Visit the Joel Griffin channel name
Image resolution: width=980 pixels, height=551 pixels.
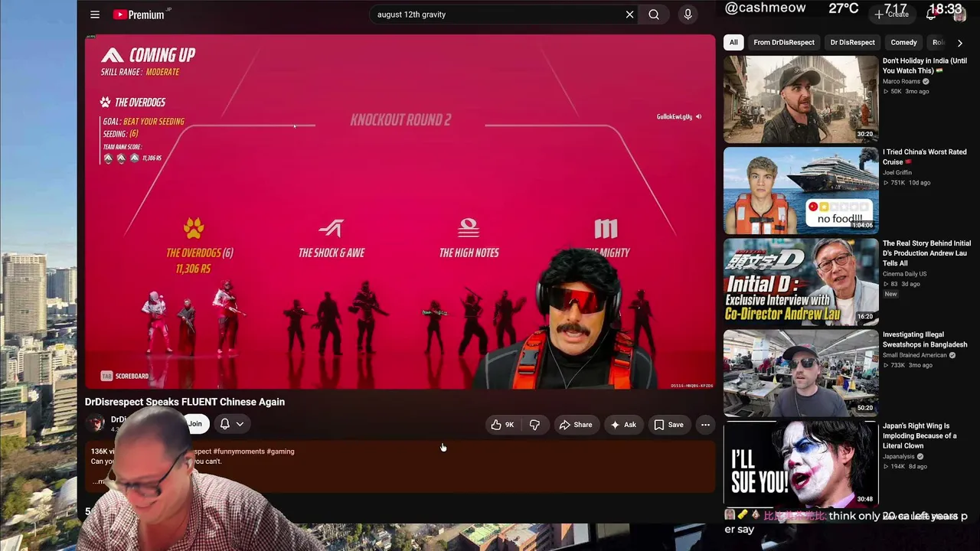click(897, 172)
